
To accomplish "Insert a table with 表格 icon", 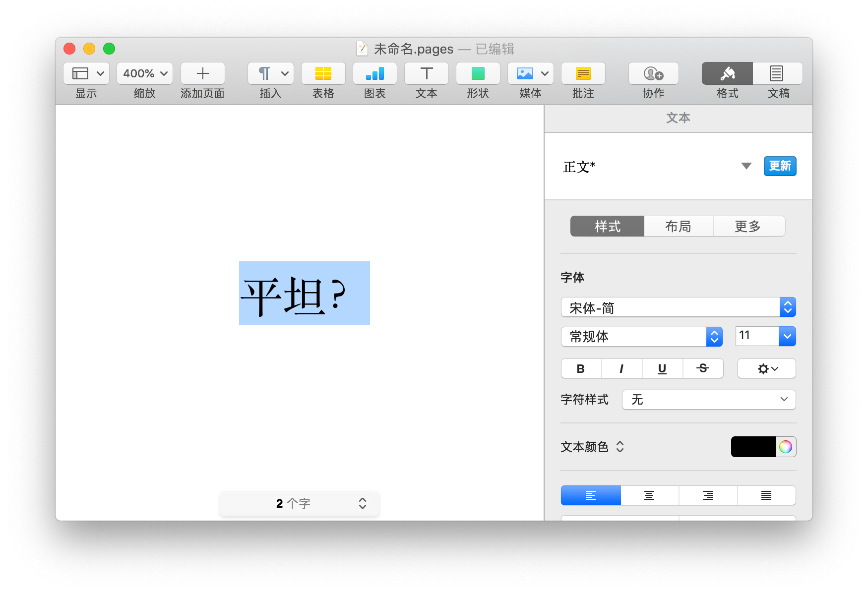I will tap(323, 73).
